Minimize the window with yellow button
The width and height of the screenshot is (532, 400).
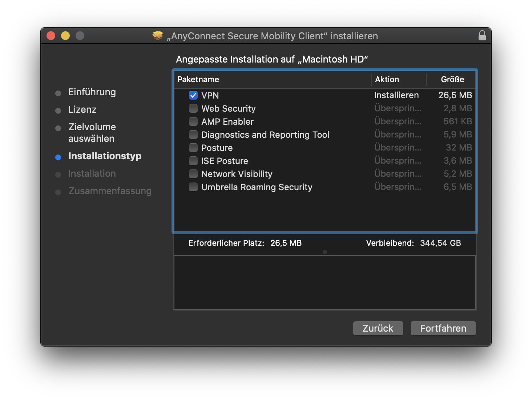[65, 36]
